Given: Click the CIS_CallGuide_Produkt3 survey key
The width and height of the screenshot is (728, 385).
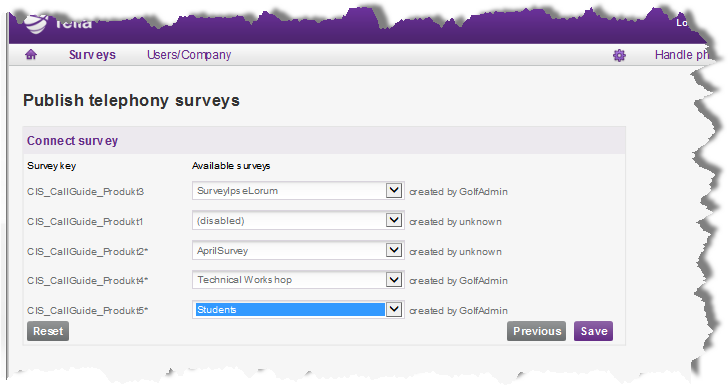Looking at the screenshot, I should [85, 191].
